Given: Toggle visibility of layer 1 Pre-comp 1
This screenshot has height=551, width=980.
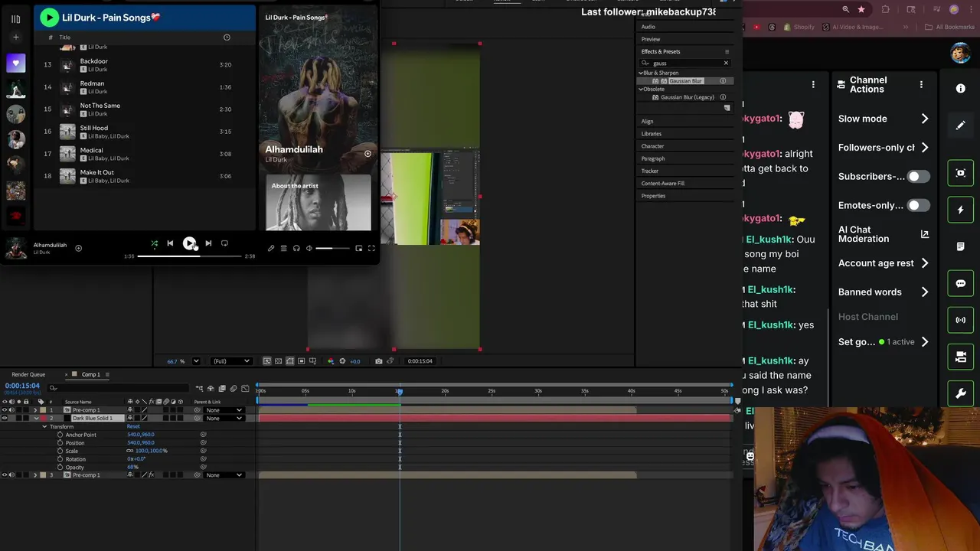Looking at the screenshot, I should tap(5, 410).
